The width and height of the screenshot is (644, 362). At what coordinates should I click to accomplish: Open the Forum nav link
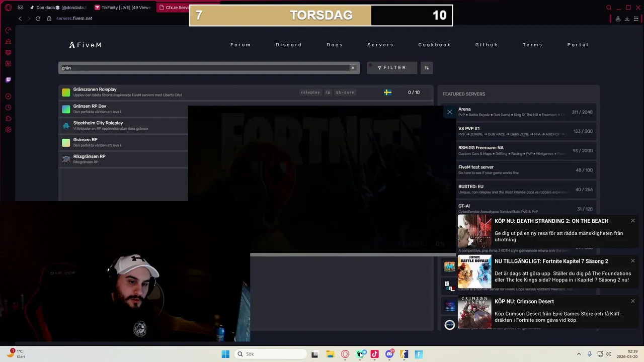click(x=240, y=45)
